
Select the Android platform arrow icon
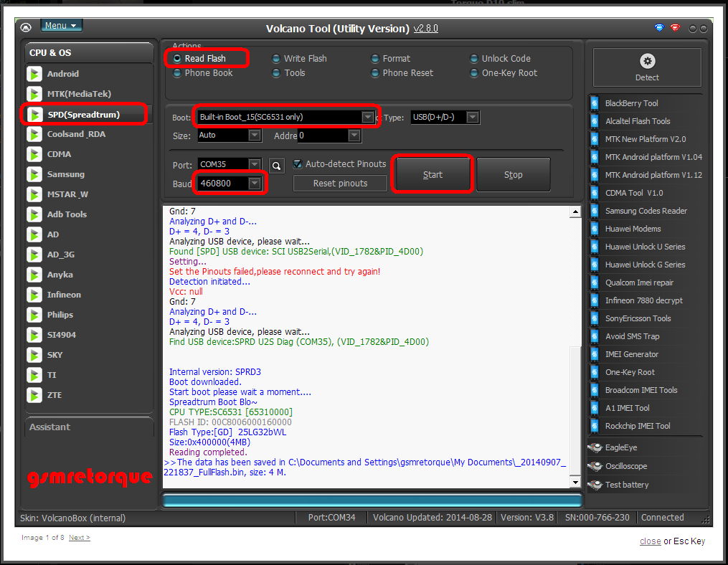tap(34, 74)
